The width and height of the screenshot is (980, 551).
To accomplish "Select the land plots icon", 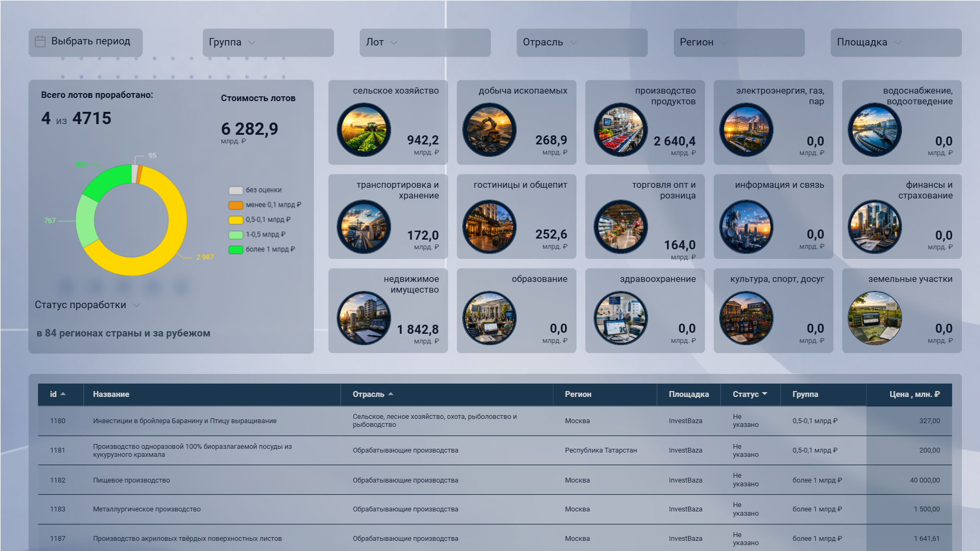I will click(x=875, y=318).
